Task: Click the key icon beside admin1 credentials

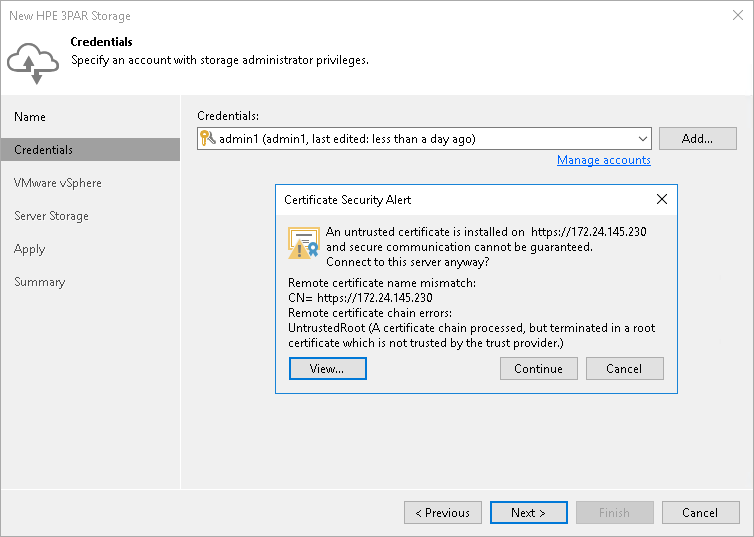Action: click(x=207, y=138)
